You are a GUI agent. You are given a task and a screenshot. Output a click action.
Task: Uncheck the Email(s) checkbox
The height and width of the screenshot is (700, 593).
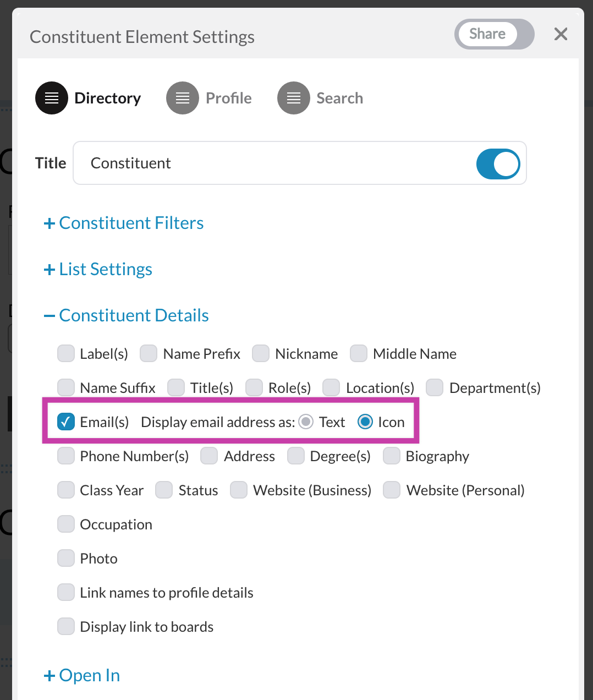[66, 422]
